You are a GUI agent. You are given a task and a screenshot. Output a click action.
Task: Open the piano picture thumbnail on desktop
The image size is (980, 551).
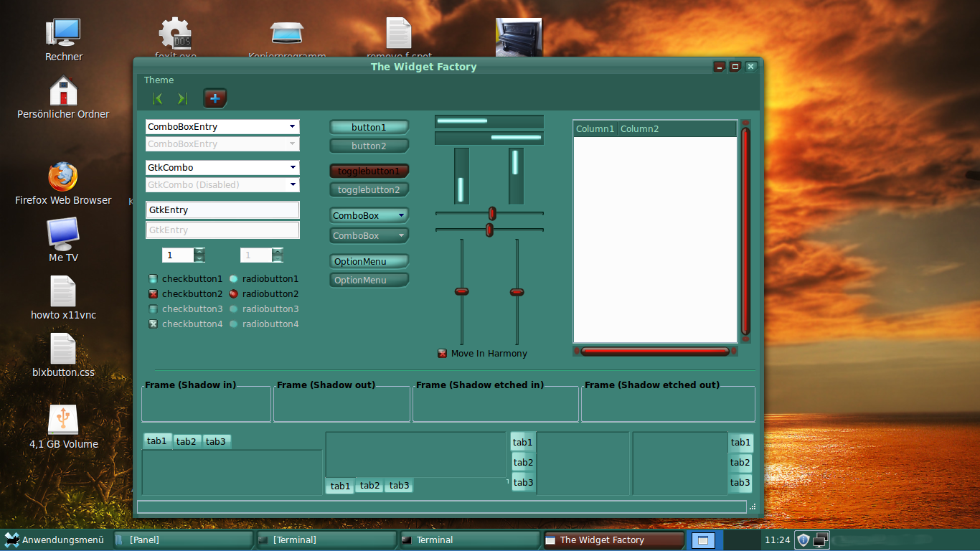pos(519,37)
